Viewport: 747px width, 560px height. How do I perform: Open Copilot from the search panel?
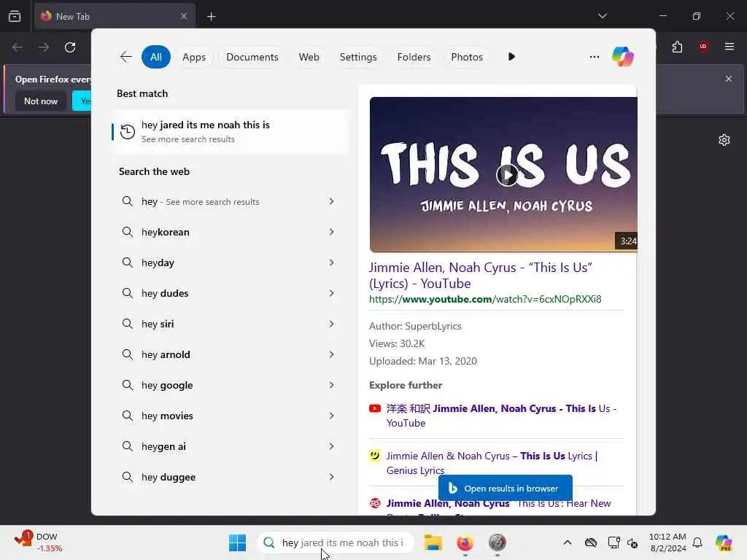[623, 57]
